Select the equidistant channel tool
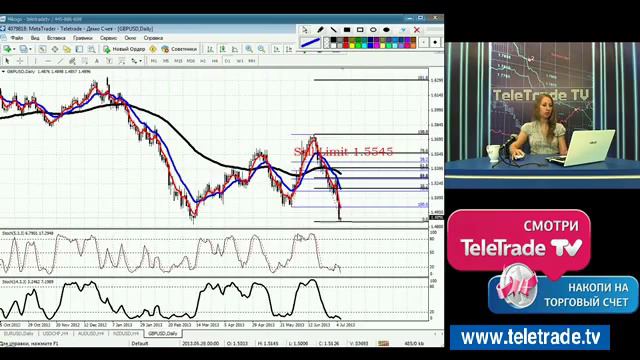Image resolution: width=640 pixels, height=360 pixels. pyautogui.click(x=72, y=61)
